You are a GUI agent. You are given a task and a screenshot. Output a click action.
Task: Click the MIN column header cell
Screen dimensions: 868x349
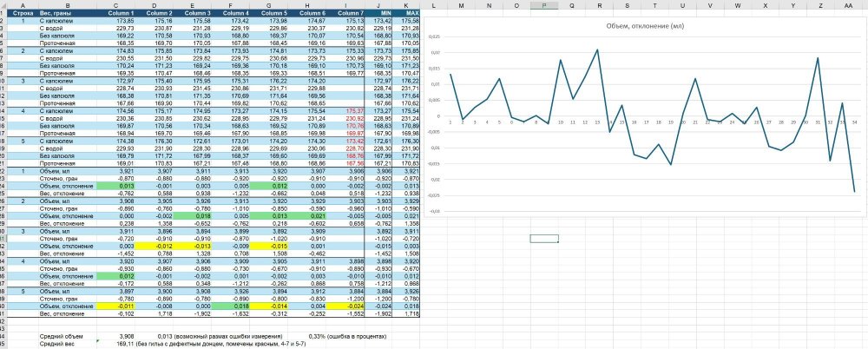(x=379, y=13)
